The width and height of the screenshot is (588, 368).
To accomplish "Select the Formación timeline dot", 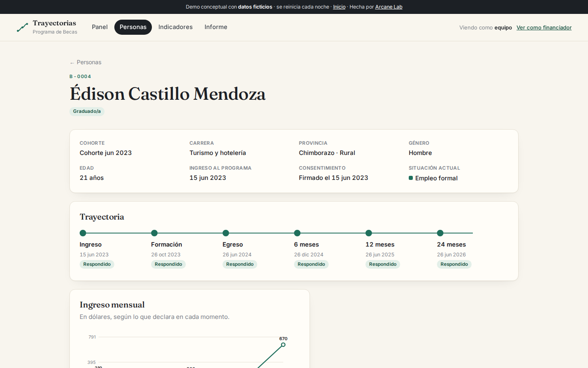I will pyautogui.click(x=154, y=233).
